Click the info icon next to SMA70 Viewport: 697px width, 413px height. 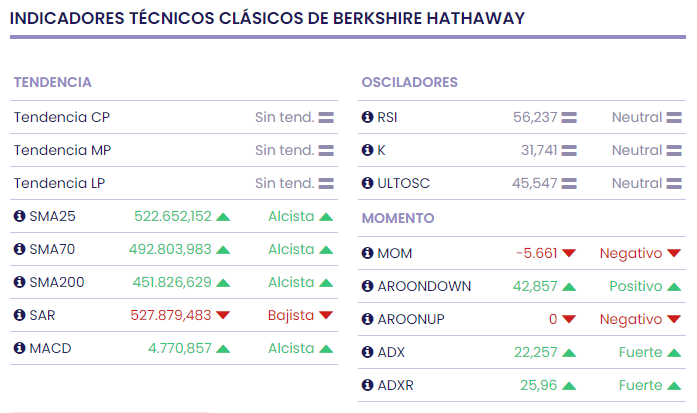pyautogui.click(x=19, y=249)
